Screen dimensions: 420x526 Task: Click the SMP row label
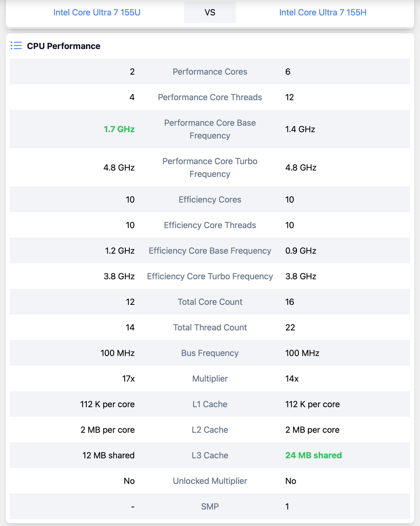(210, 507)
